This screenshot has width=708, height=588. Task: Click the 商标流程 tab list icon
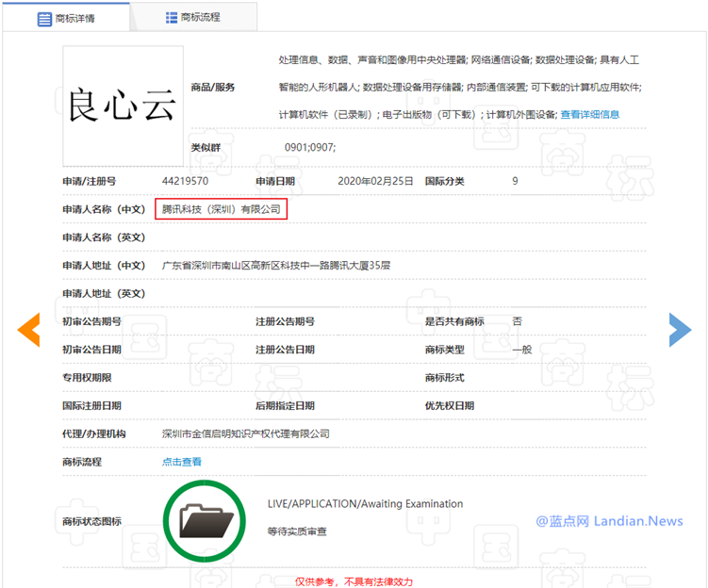point(172,18)
